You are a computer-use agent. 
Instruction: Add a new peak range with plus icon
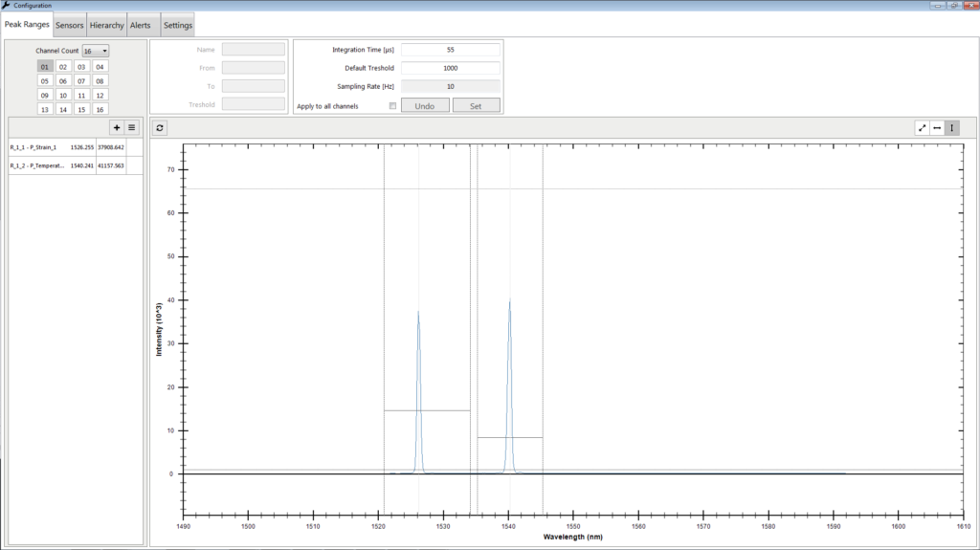tap(117, 127)
